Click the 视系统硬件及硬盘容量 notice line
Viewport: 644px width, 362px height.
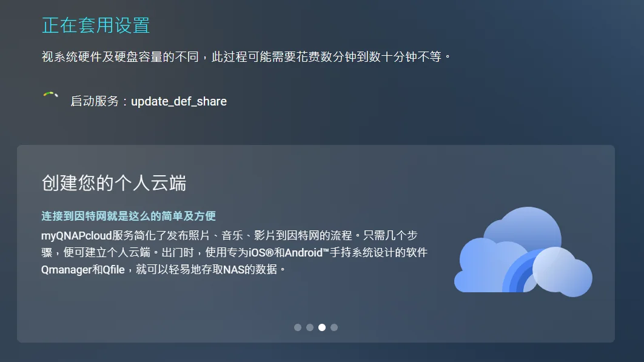(246, 56)
